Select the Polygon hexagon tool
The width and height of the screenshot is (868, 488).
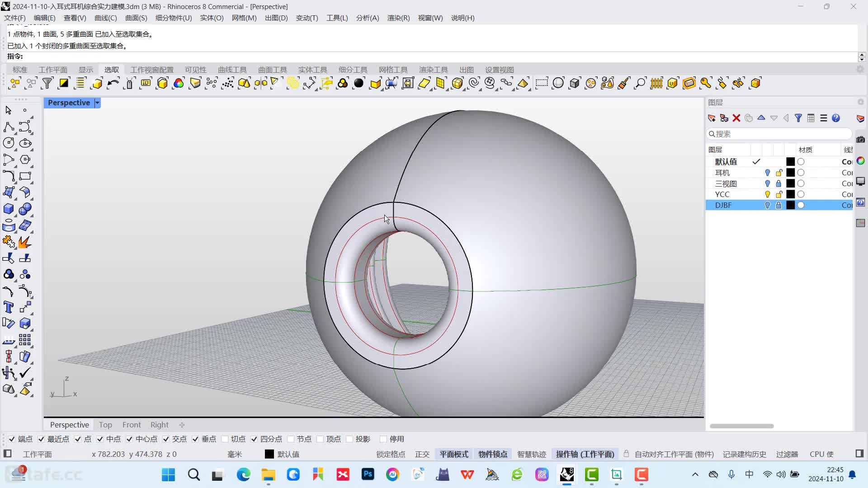(x=25, y=160)
